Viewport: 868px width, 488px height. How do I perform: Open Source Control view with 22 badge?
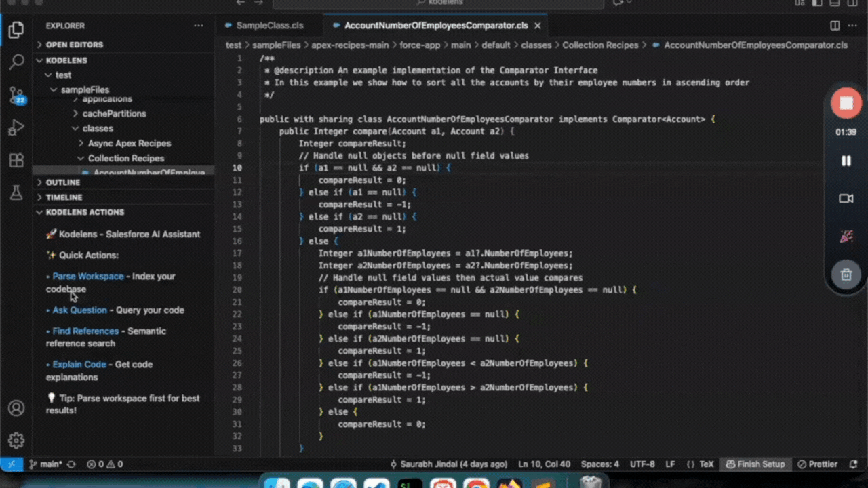pyautogui.click(x=16, y=95)
